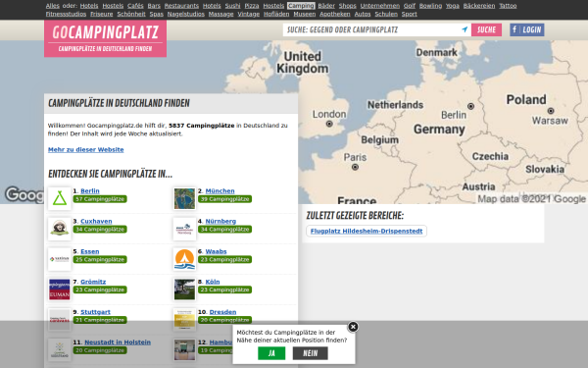Click the Köln campsite photo
This screenshot has height=368, width=588.
click(184, 289)
